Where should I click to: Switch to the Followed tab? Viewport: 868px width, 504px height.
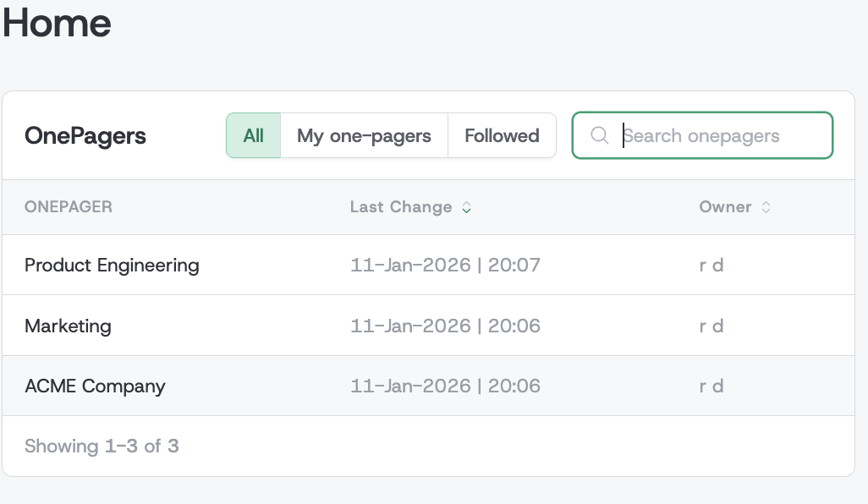pos(502,135)
